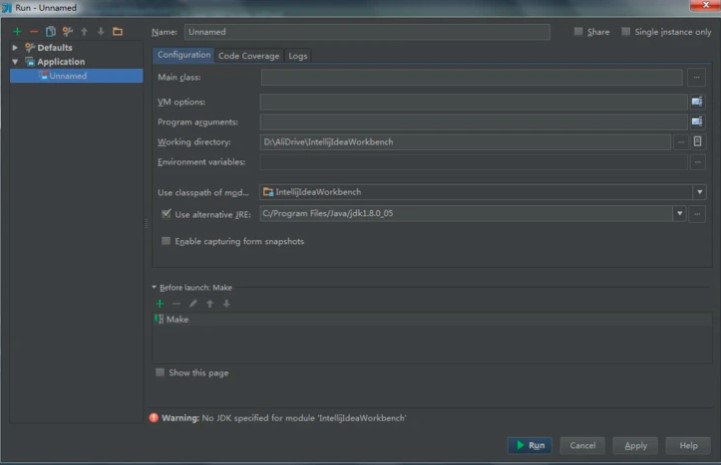
Task: Click the Create New Folder icon
Action: coord(117,32)
